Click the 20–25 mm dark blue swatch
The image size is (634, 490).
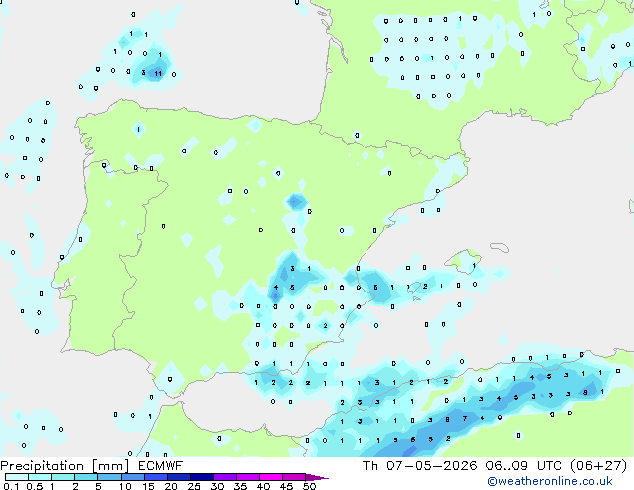[x=178, y=477]
